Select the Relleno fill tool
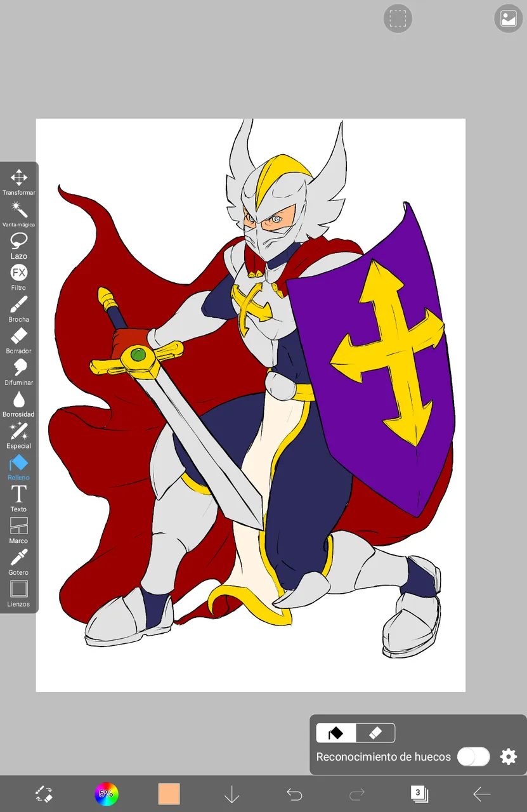The height and width of the screenshot is (812, 527). (19, 468)
